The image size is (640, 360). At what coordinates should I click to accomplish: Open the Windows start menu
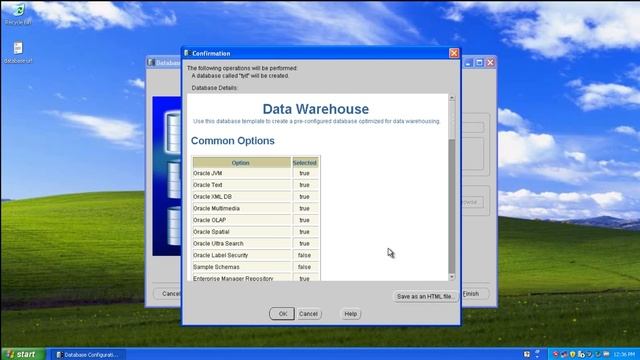pos(23,354)
